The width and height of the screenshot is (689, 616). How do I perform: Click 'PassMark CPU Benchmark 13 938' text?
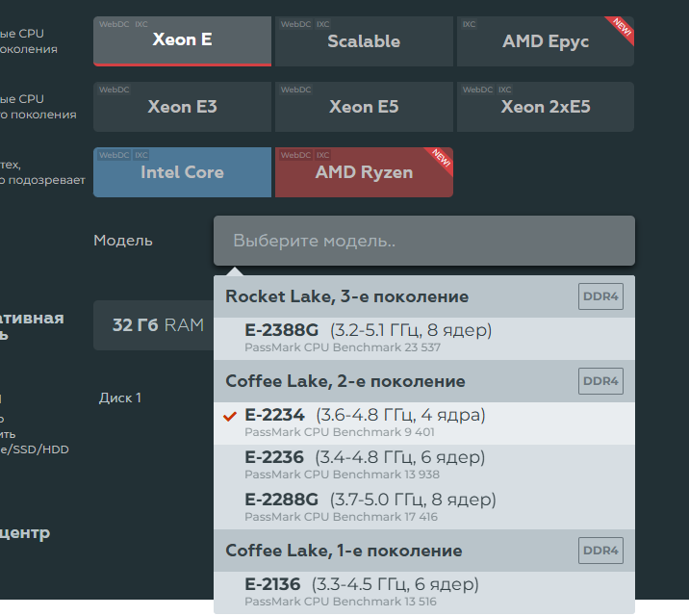[x=342, y=475]
